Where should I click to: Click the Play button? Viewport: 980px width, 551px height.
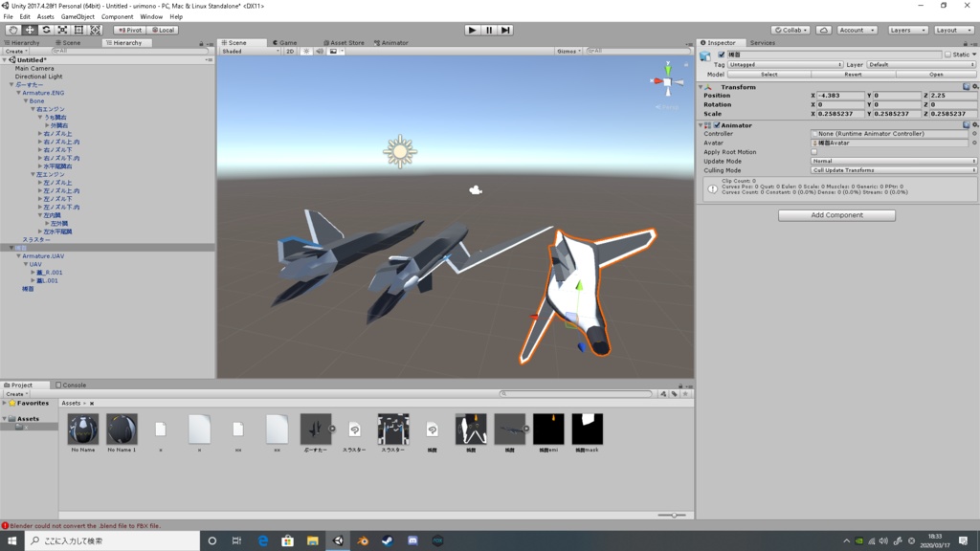pos(473,30)
